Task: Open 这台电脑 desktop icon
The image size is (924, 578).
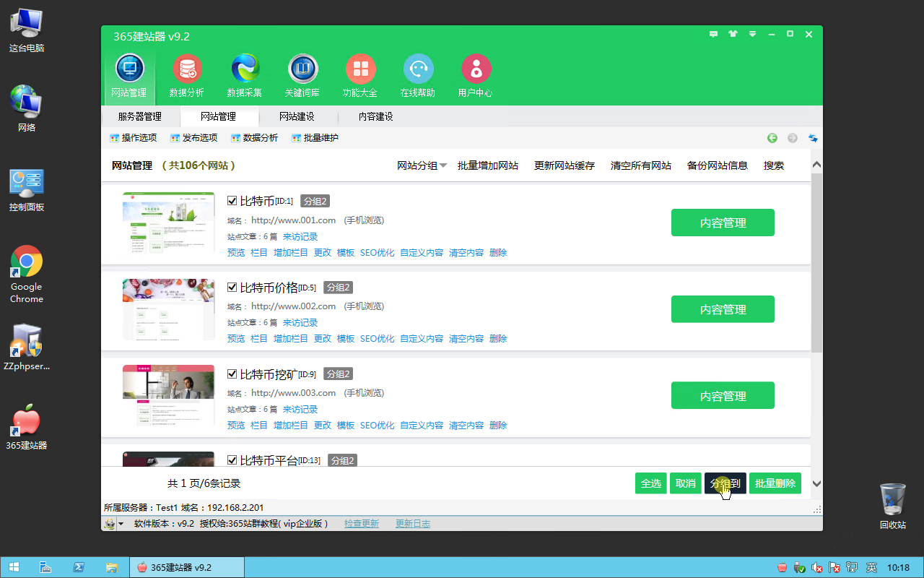Action: pyautogui.click(x=27, y=30)
